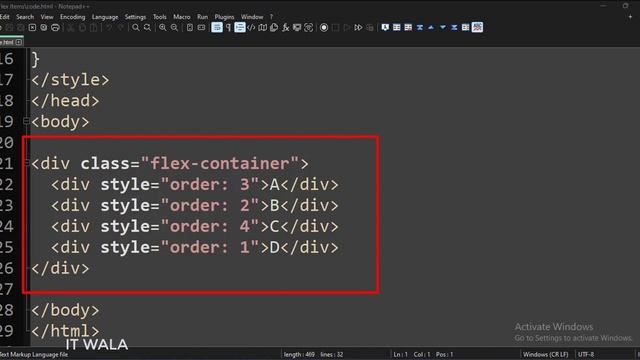Open Find and Replace from the toolbar
Image resolution: width=640 pixels, height=360 pixels.
point(147,27)
